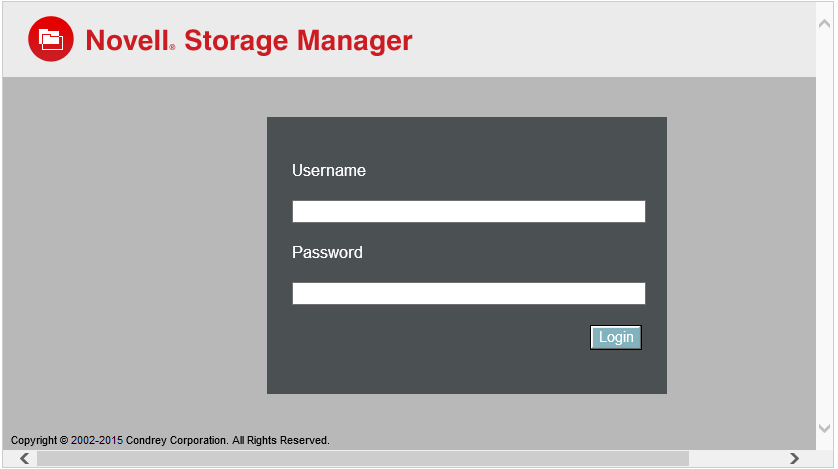Screen dimensions: 838x469
Task: Click the 2002-2015 year range in footer
Action: pos(97,440)
